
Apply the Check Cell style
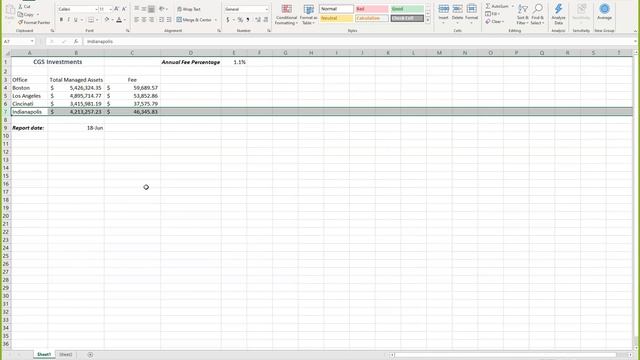pyautogui.click(x=407, y=18)
